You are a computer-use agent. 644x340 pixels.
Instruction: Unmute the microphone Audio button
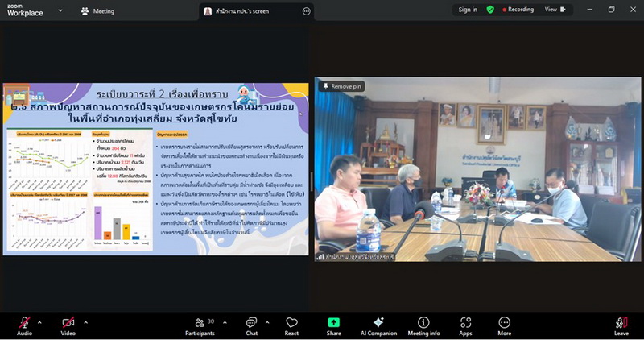[x=24, y=325]
